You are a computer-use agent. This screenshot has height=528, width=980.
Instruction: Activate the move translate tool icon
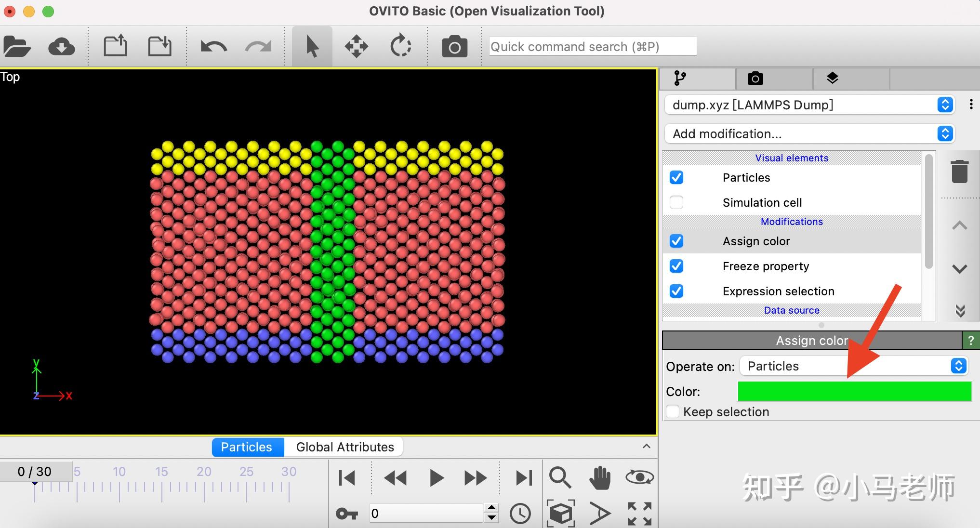(356, 47)
